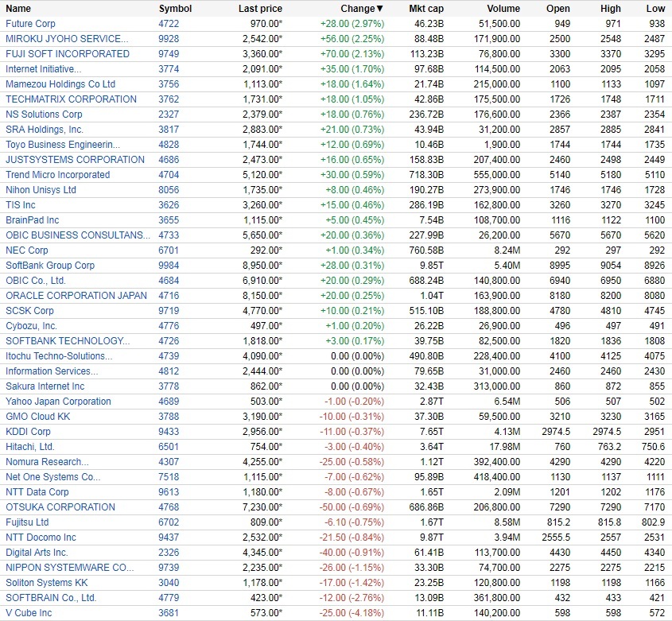Viewport: 672px width, 621px height.
Task: Open Sakura Internet Inc link
Action: [45, 386]
